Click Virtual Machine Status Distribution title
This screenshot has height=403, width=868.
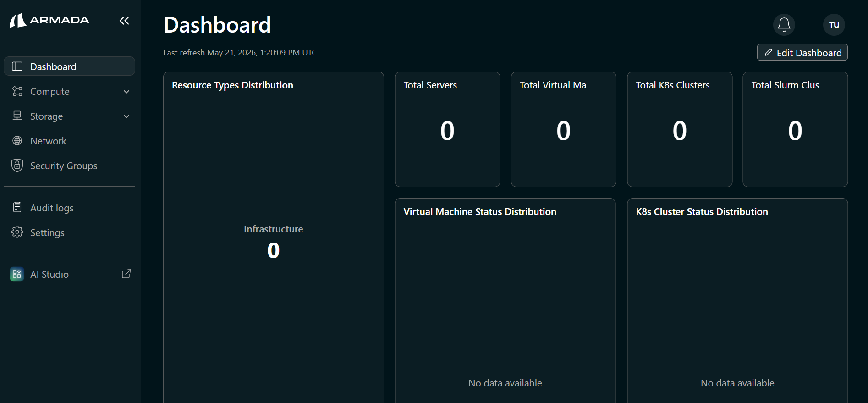click(x=480, y=212)
